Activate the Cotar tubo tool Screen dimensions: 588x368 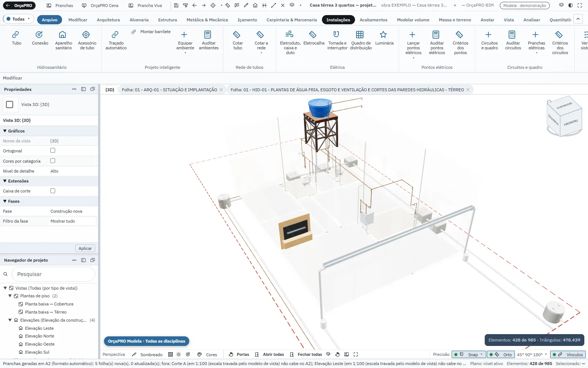[x=238, y=40]
